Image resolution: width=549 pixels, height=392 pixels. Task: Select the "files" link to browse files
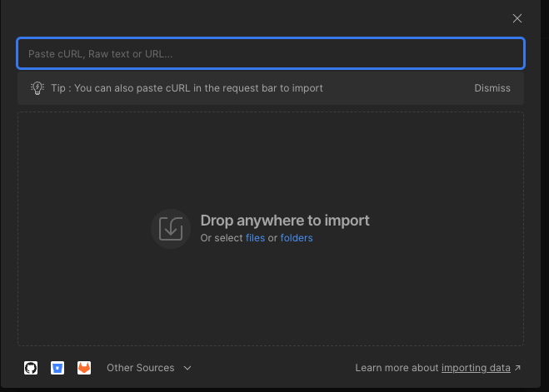255,238
